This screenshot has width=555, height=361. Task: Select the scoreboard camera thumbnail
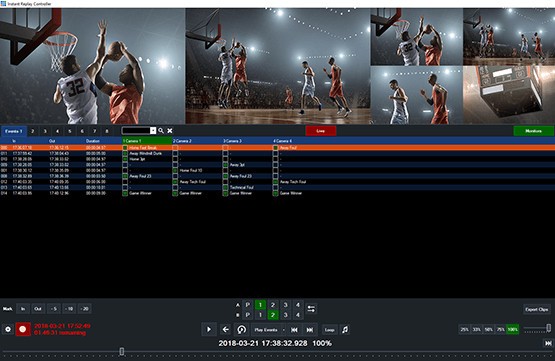[509, 95]
